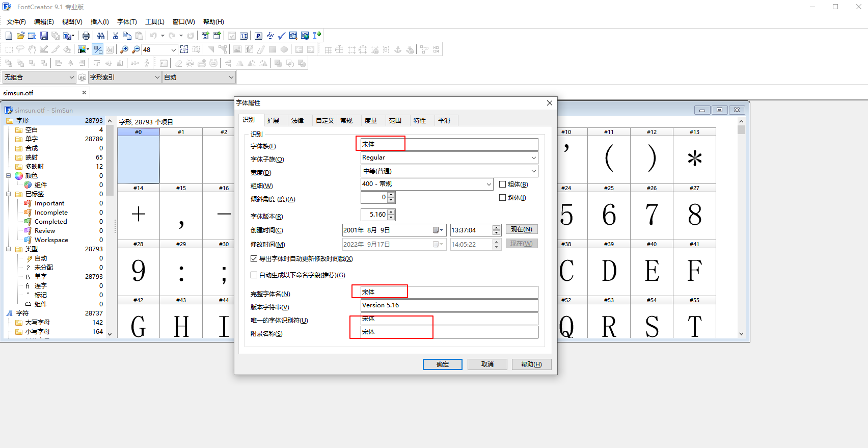The height and width of the screenshot is (448, 868).
Task: Switch to the 度量 tab
Action: point(371,121)
